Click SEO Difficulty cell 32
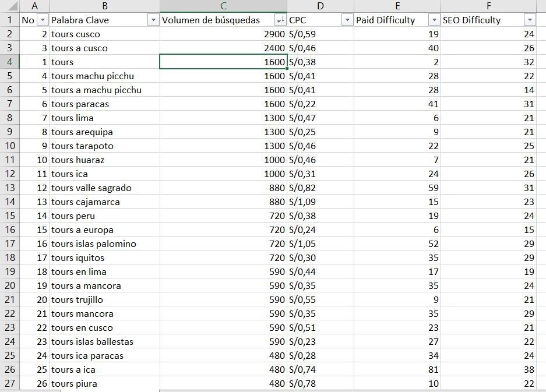This screenshot has height=392, width=546. 488,62
